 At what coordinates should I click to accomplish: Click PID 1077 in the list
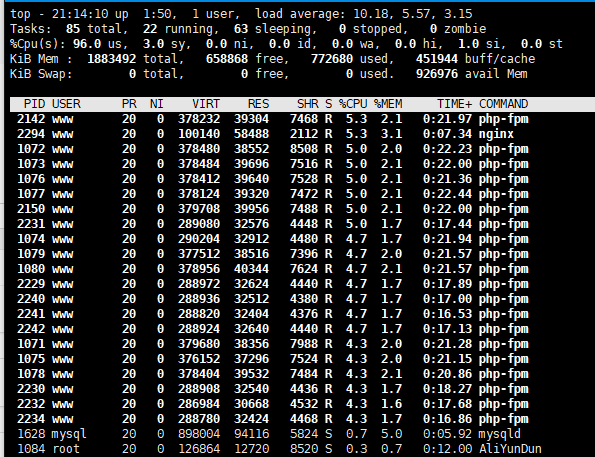click(x=31, y=194)
